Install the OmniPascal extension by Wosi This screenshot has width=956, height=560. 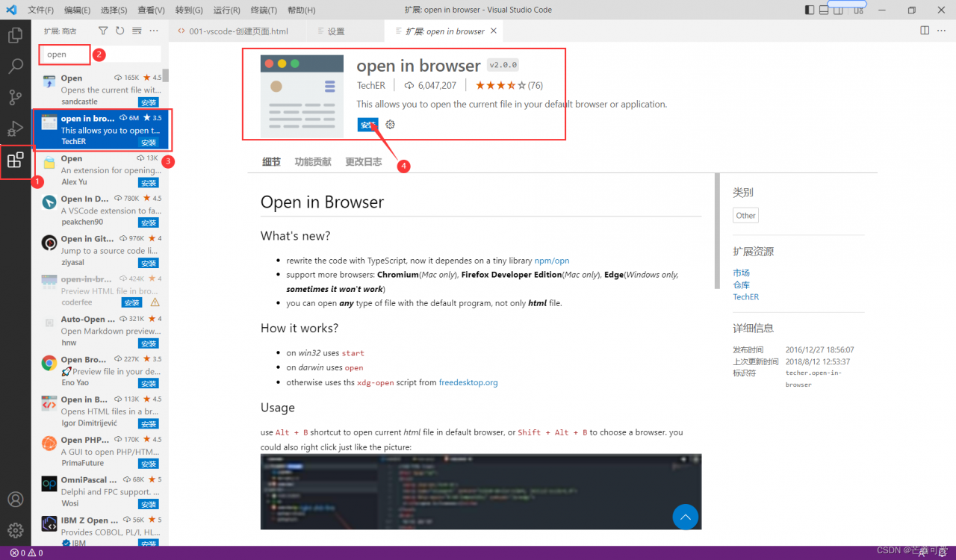tap(148, 504)
